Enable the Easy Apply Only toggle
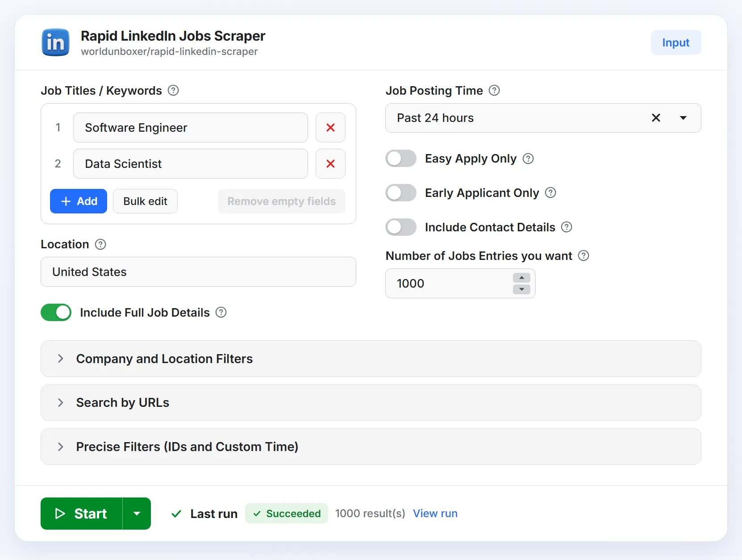 (x=401, y=159)
